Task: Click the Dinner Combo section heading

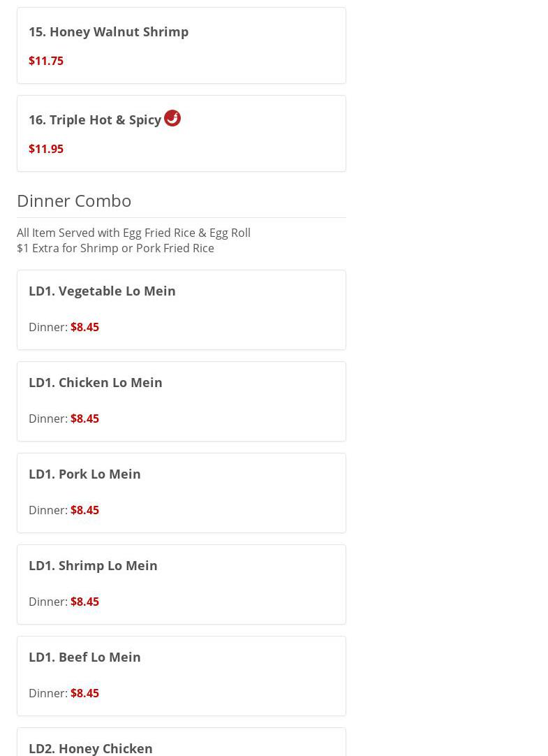Action: tap(74, 201)
